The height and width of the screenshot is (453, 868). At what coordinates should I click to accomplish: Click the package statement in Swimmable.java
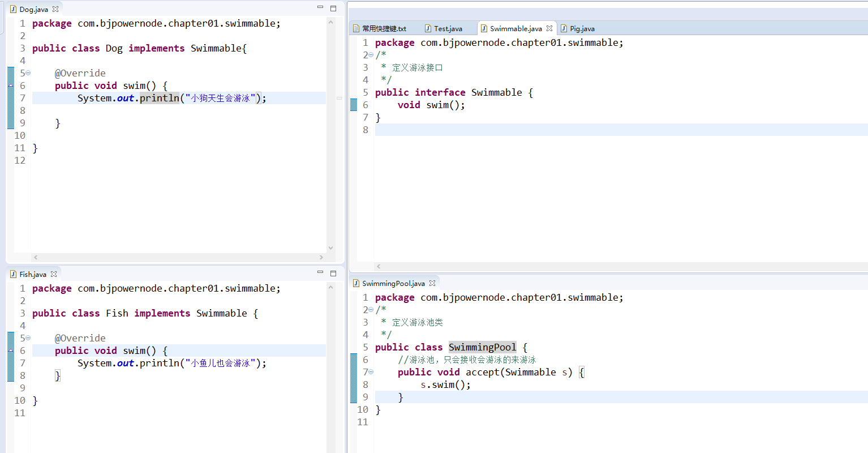click(x=499, y=42)
